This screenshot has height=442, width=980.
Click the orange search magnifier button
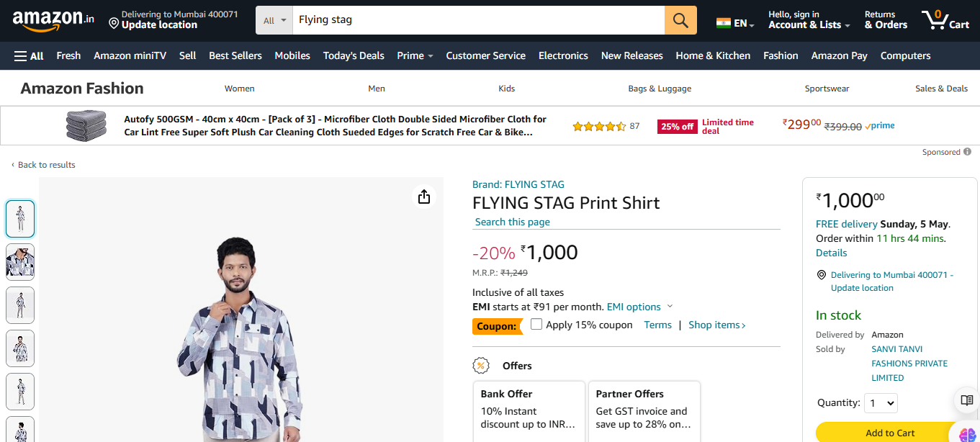click(680, 20)
